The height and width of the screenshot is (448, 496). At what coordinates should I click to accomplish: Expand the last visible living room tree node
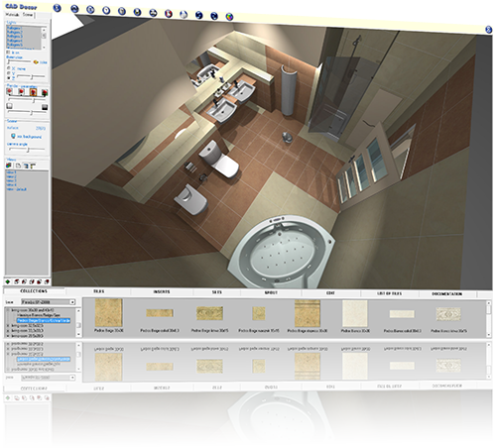8,336
